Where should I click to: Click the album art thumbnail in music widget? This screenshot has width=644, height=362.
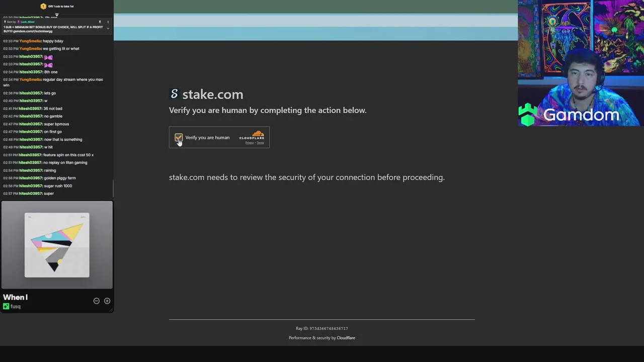click(x=57, y=245)
